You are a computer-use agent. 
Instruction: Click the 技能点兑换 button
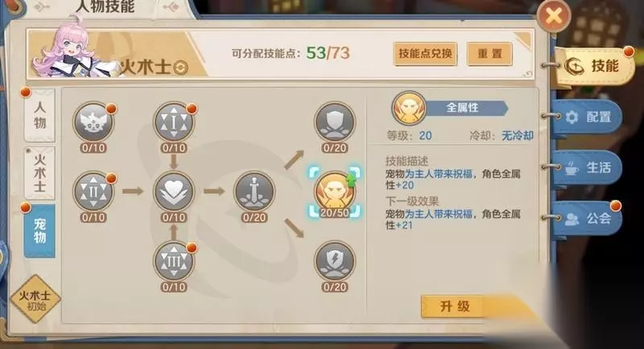[425, 54]
